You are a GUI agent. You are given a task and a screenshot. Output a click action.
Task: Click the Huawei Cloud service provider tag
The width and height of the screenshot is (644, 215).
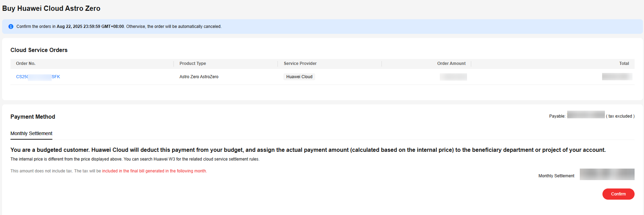click(x=299, y=77)
